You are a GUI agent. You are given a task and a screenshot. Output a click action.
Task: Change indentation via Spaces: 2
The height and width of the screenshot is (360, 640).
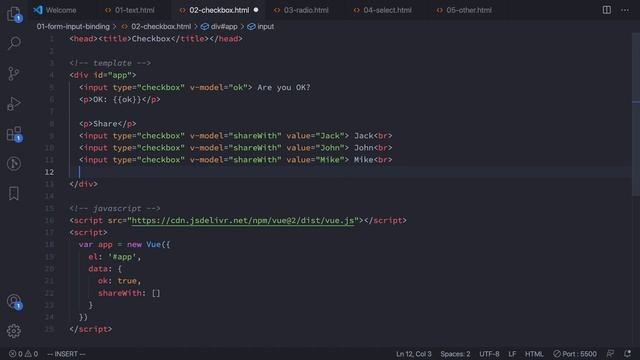point(455,354)
